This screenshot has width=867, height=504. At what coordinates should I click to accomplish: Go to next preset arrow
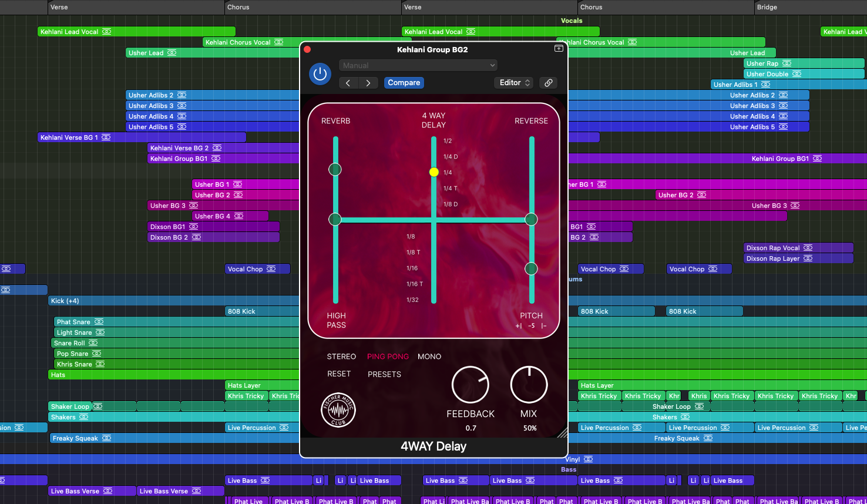(x=368, y=83)
